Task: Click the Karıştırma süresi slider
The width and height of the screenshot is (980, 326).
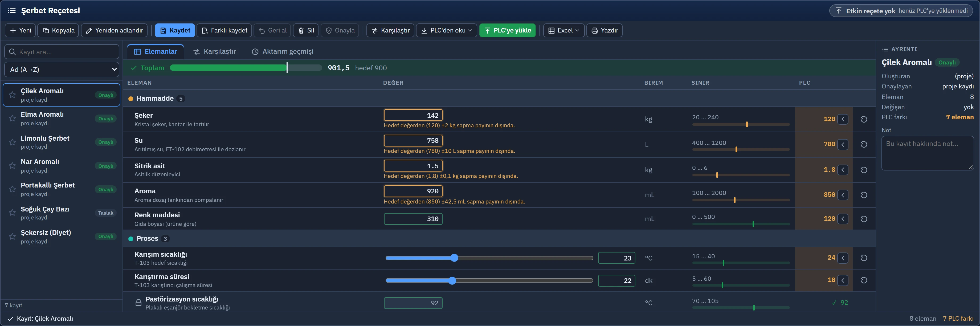Action: coord(489,281)
